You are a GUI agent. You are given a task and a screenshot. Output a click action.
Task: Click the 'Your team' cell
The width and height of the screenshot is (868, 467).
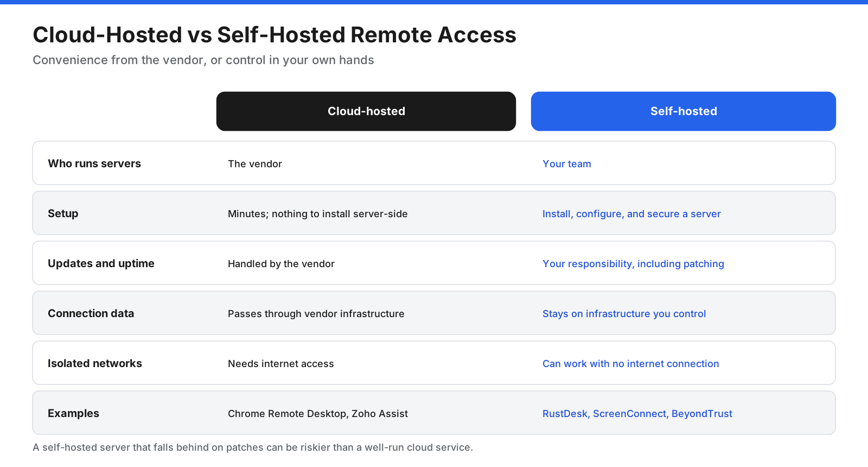567,164
